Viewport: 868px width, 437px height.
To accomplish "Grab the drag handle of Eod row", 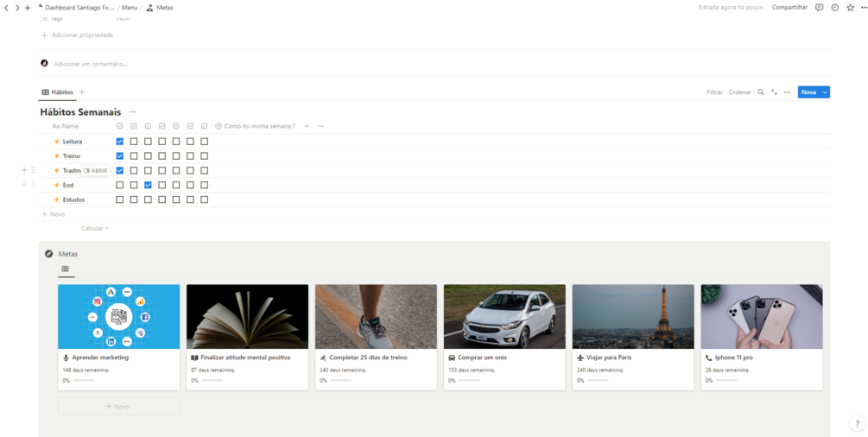I will pyautogui.click(x=33, y=185).
